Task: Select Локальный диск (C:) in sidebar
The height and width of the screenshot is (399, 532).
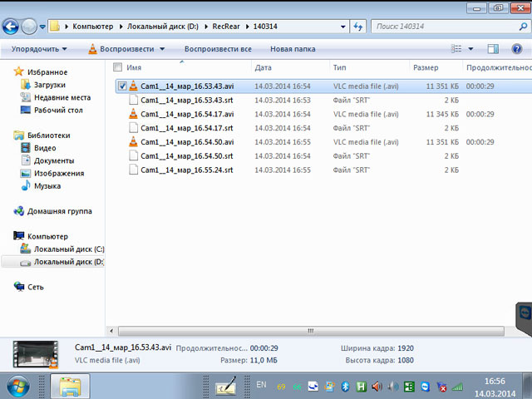Action: pos(68,249)
